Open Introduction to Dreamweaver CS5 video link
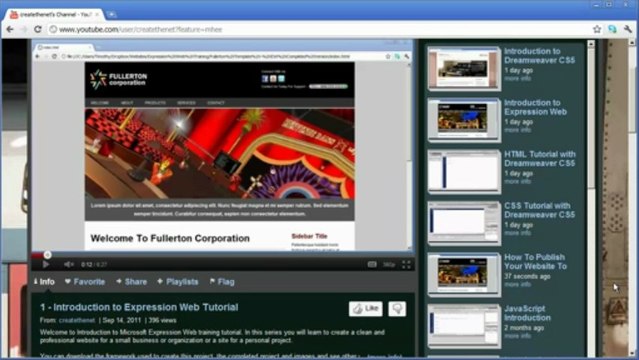Image resolution: width=639 pixels, height=360 pixels. click(539, 55)
